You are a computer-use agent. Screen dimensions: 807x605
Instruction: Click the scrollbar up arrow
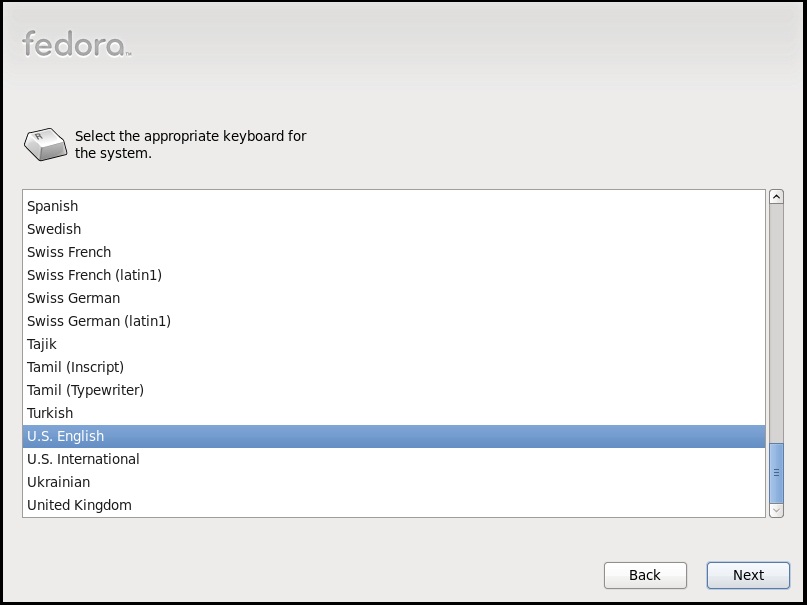(x=776, y=197)
